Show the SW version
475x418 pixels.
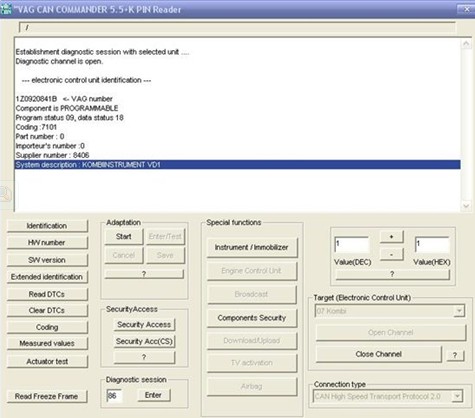click(47, 260)
